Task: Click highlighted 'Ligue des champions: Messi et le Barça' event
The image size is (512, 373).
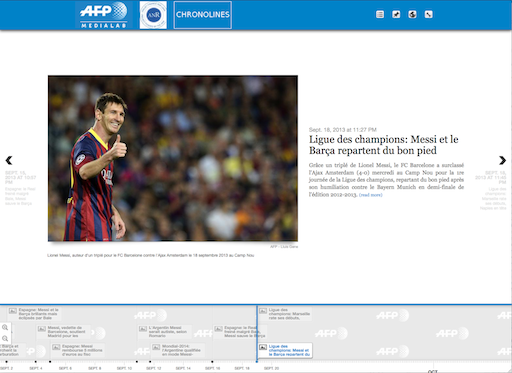Action: 285,350
